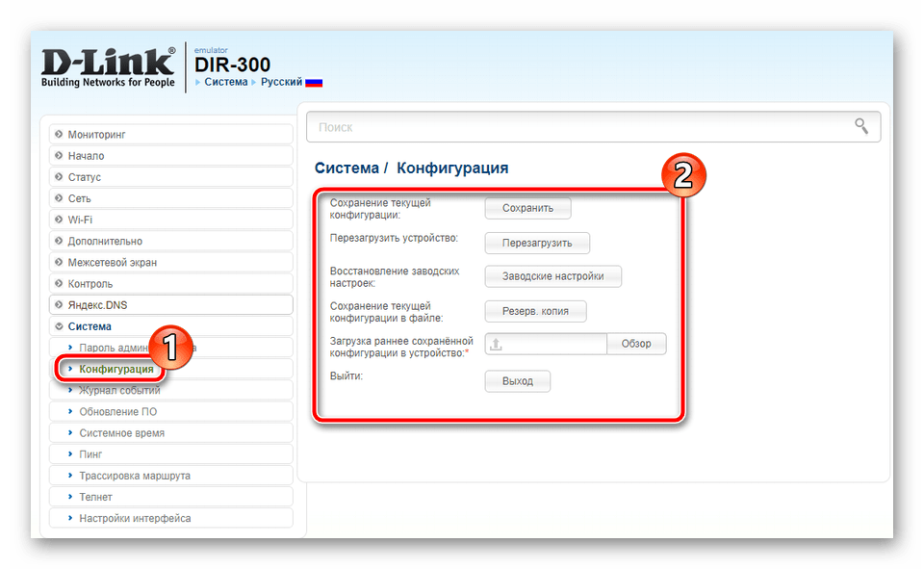Expand the Мониторинг menu arrow

tap(59, 135)
